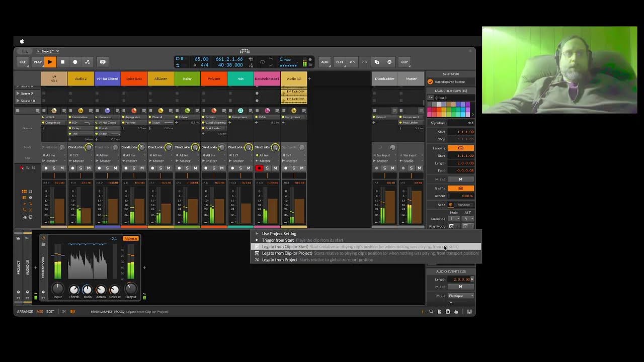Open the Master track output Studio dropdown
Image resolution: width=644 pixels, height=362 pixels.
click(411, 161)
